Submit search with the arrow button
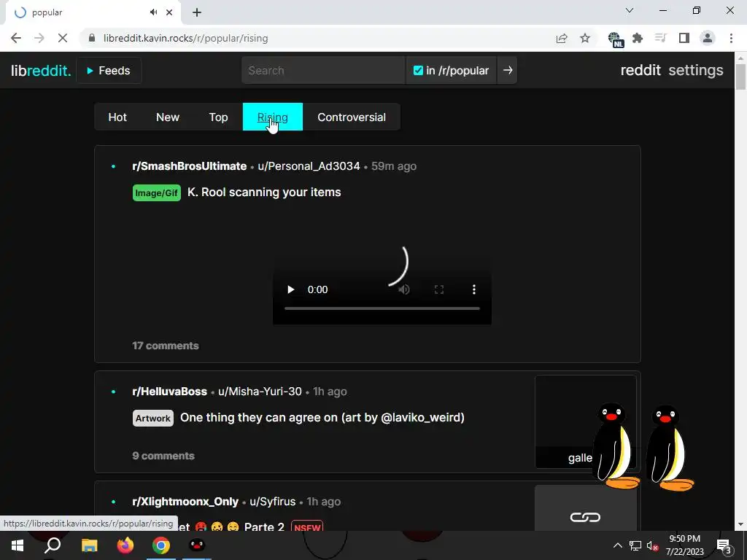Image resolution: width=747 pixels, height=560 pixels. coord(508,71)
